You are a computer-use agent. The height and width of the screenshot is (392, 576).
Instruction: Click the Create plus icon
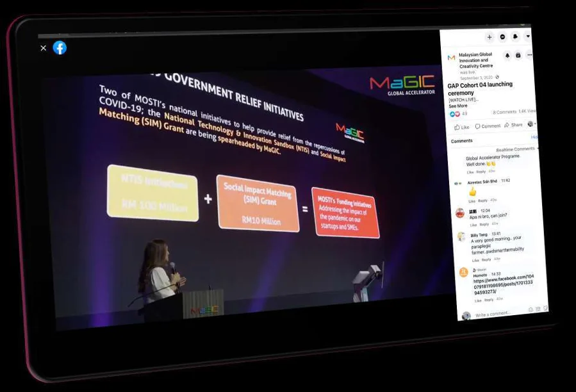pos(490,37)
